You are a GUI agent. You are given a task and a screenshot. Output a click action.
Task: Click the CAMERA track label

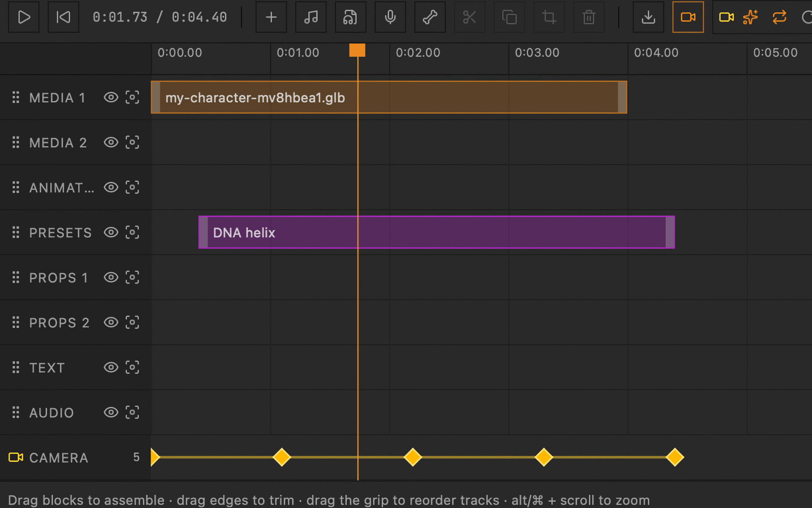coord(58,458)
